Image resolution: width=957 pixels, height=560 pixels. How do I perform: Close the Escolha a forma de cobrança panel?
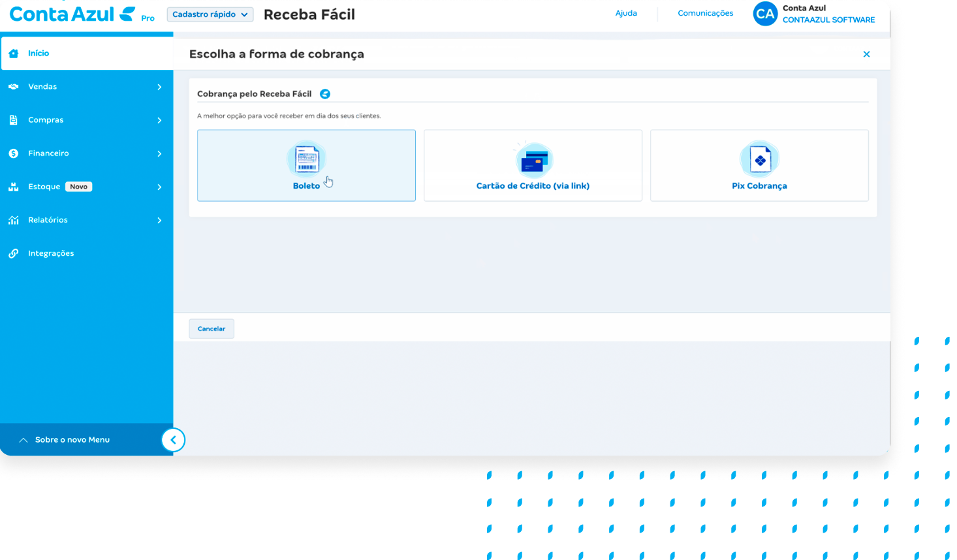click(866, 54)
